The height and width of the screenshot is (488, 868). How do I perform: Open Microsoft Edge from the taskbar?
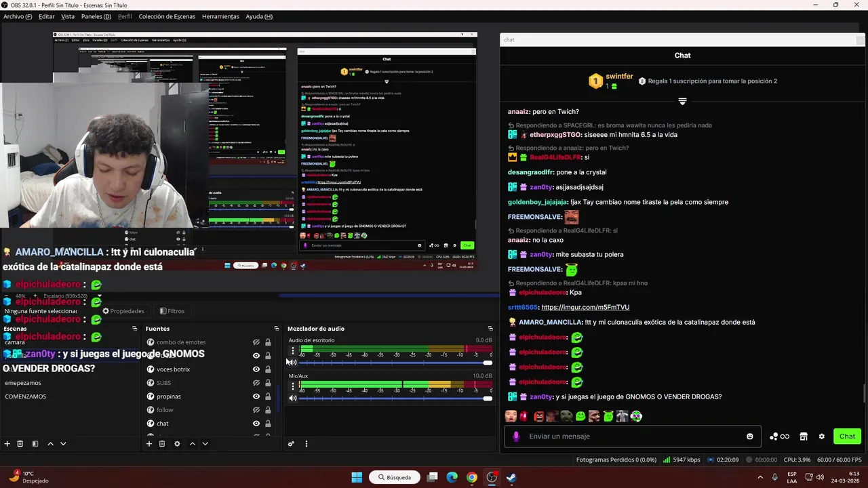pos(452,477)
